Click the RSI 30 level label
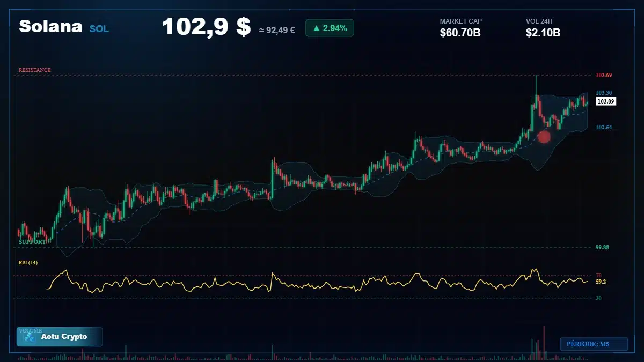Image resolution: width=644 pixels, height=362 pixels. point(598,298)
